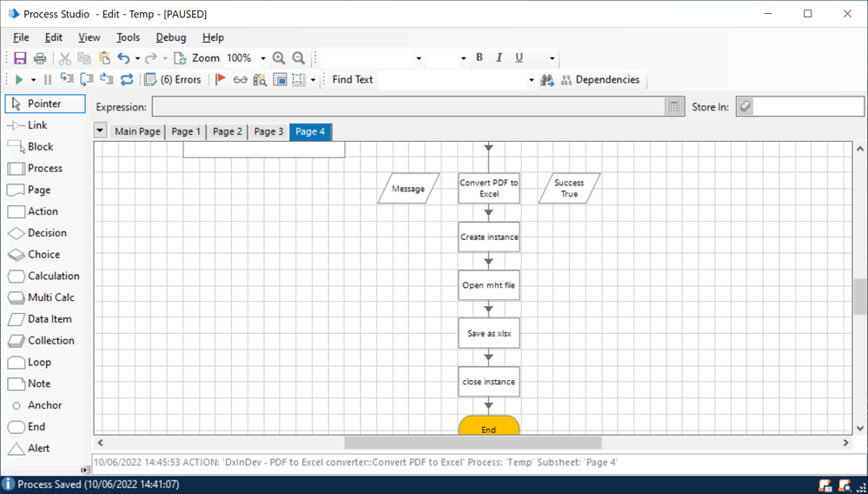
Task: Open the grid options dropdown arrow
Action: 313,80
